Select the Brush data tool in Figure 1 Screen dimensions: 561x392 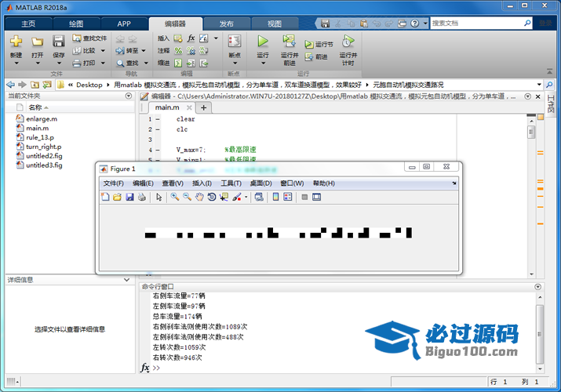click(237, 197)
